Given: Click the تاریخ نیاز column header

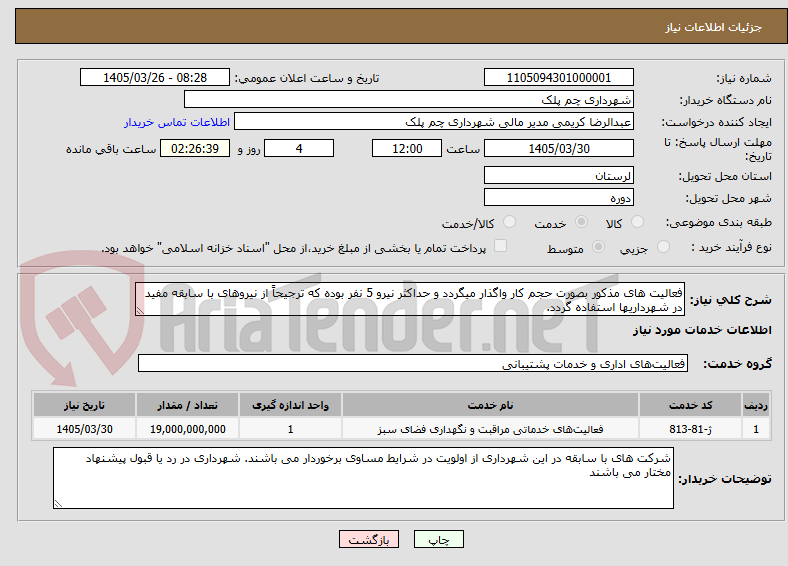Looking at the screenshot, I should (84, 405).
